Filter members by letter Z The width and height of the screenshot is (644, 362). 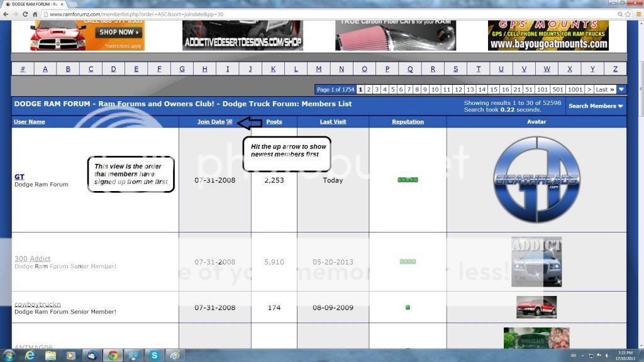615,69
